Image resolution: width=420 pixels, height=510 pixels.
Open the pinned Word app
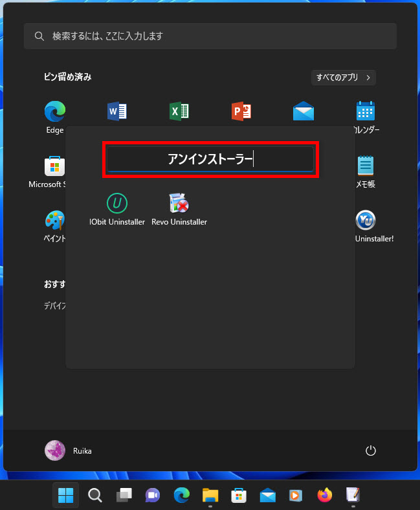(117, 111)
